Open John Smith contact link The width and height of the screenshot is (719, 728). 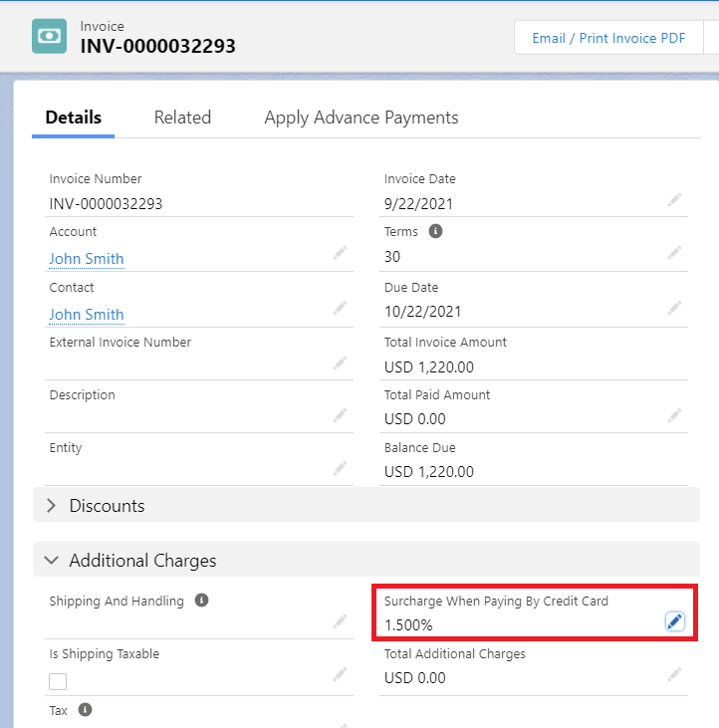click(x=87, y=315)
